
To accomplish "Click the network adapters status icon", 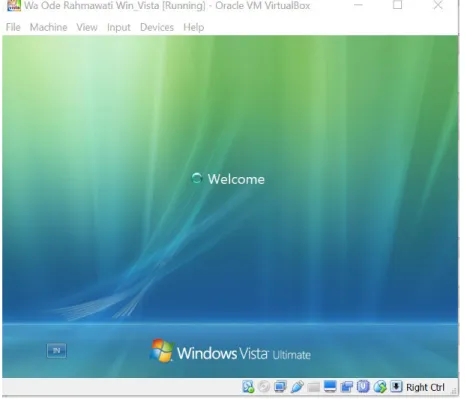I will [280, 387].
